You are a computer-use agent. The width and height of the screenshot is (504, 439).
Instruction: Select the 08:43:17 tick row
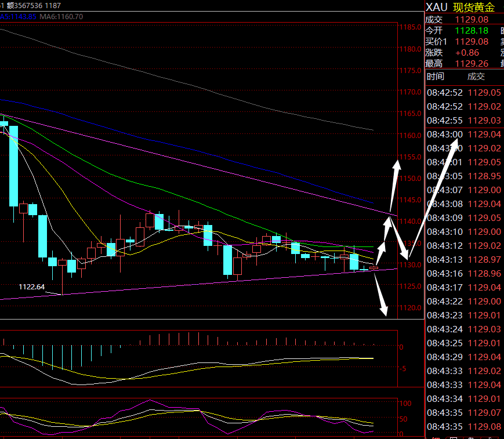464,287
